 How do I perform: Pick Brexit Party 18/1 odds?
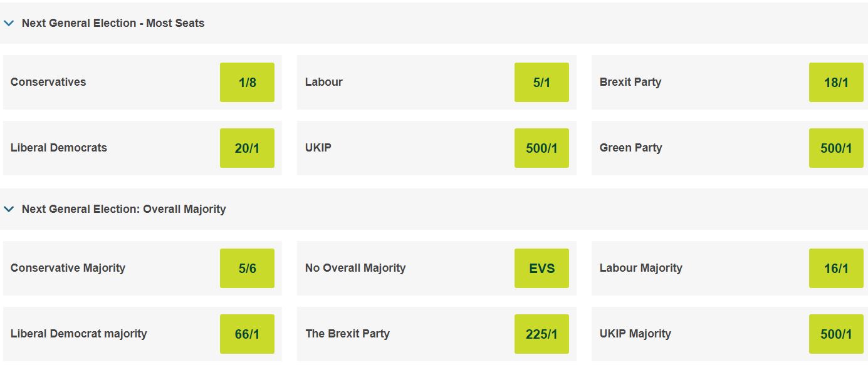836,82
